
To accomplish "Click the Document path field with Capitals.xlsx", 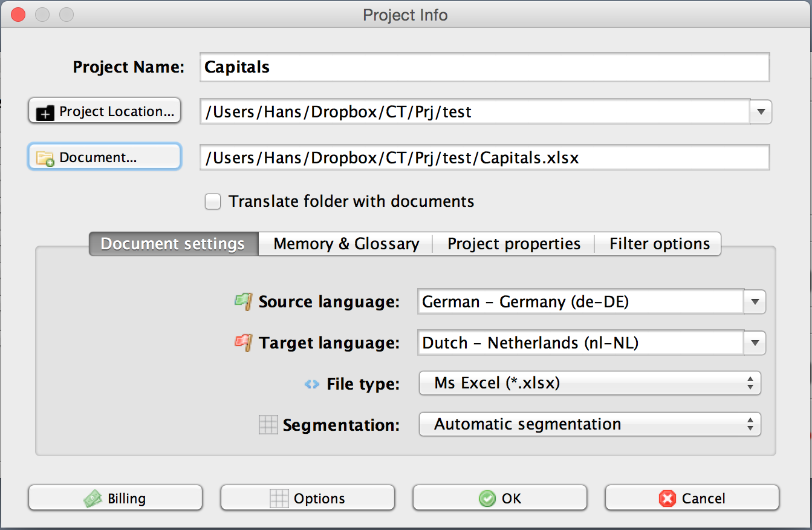I will (484, 158).
